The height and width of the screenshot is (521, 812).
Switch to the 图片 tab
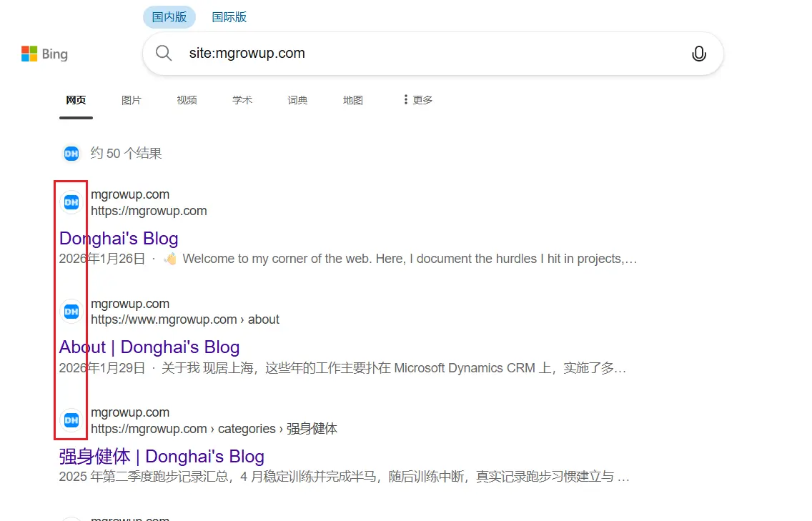tap(132, 100)
